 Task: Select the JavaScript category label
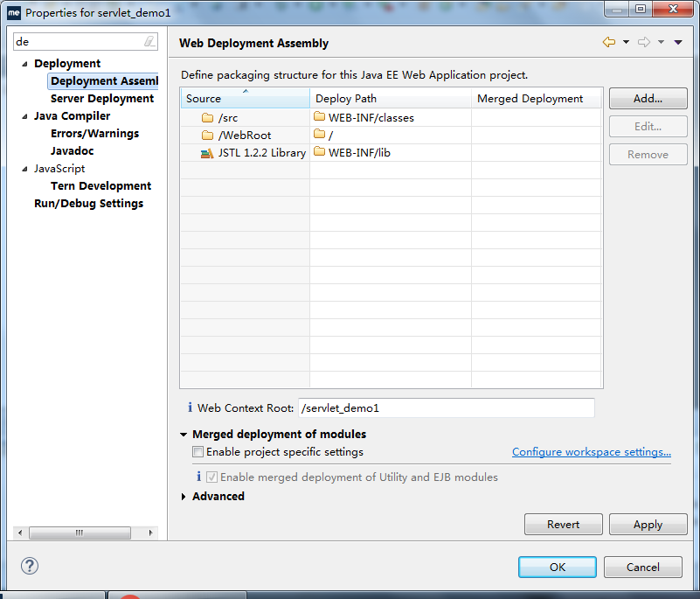[x=59, y=169]
